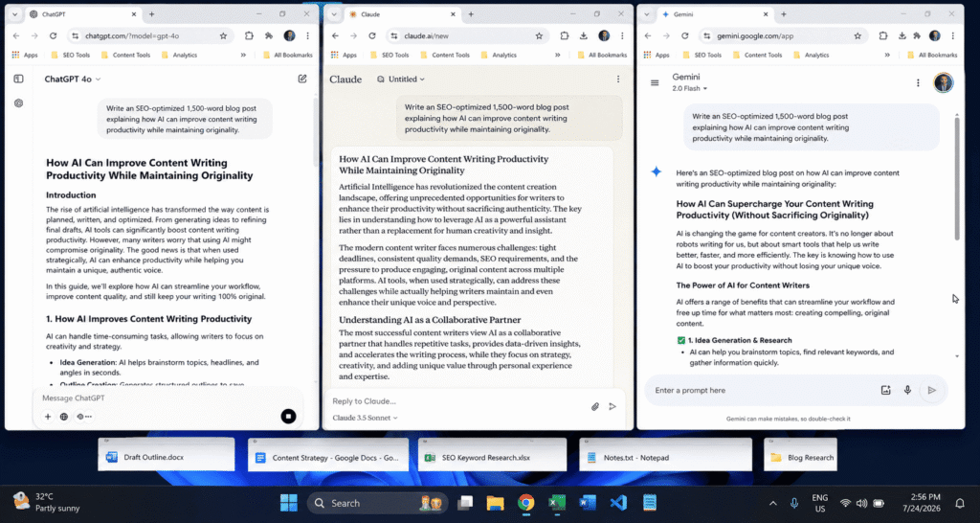Open the ChatGPT 4o model dropdown
980x523 pixels.
[x=73, y=80]
